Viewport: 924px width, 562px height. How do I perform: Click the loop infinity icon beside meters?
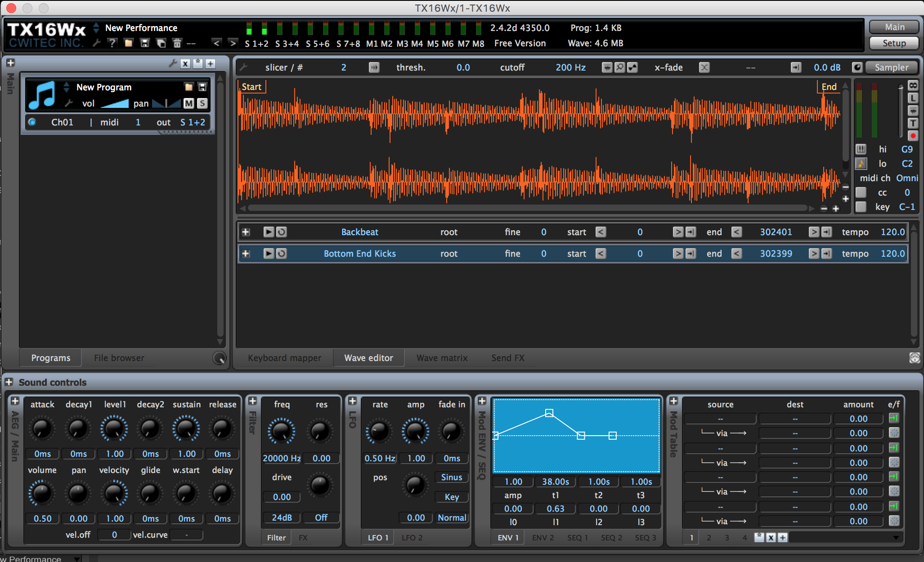tap(913, 85)
